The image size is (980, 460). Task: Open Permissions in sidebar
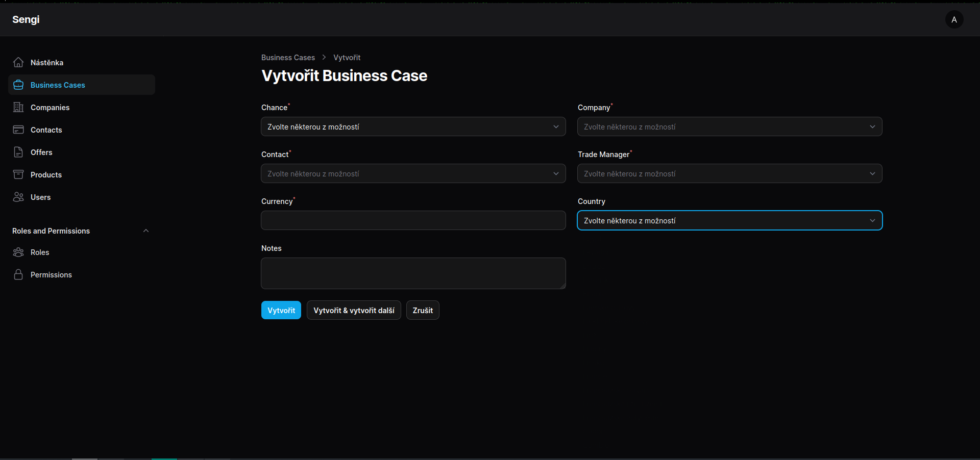coord(82,274)
